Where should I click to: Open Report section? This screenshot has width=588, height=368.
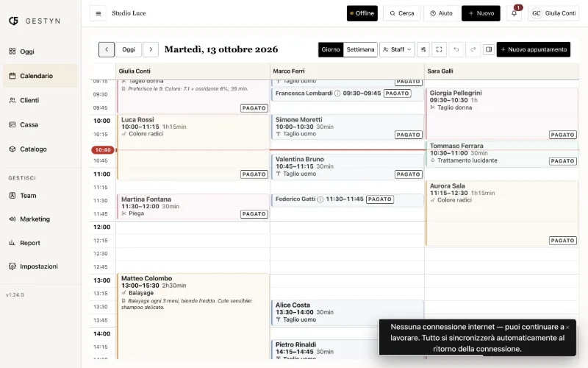[x=40, y=243]
